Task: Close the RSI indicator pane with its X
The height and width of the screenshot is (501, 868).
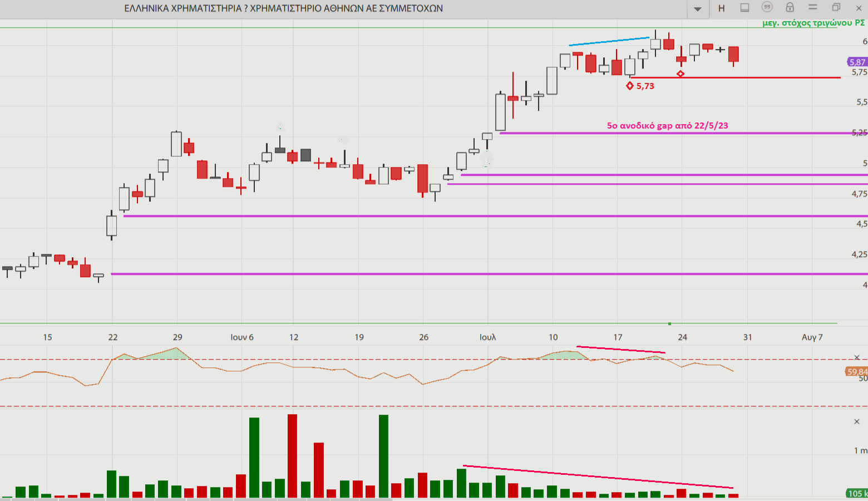Action: 857,357
